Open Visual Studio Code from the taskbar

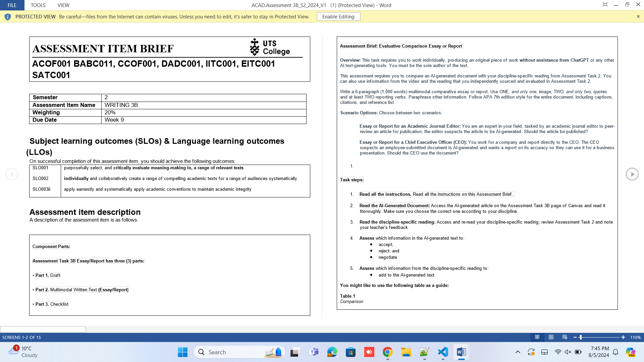(443, 352)
